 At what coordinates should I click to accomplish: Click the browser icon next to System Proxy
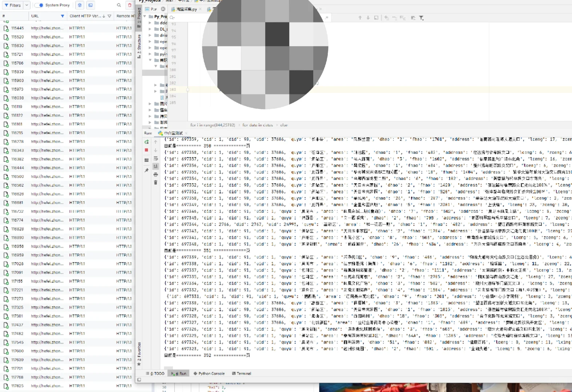(x=80, y=5)
